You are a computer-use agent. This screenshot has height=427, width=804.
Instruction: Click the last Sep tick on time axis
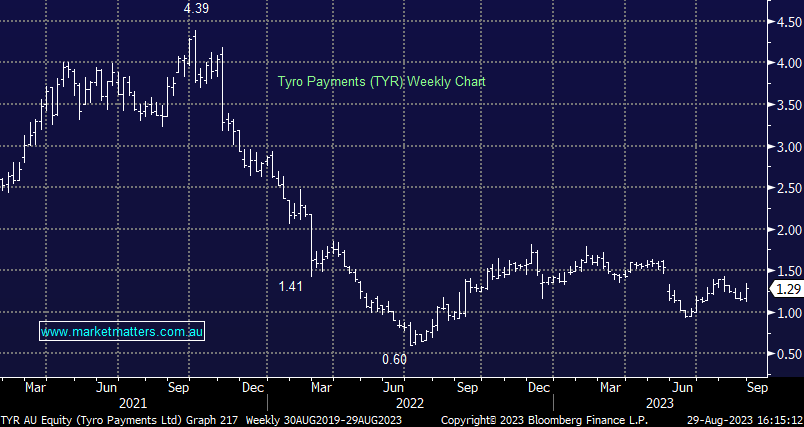[757, 385]
